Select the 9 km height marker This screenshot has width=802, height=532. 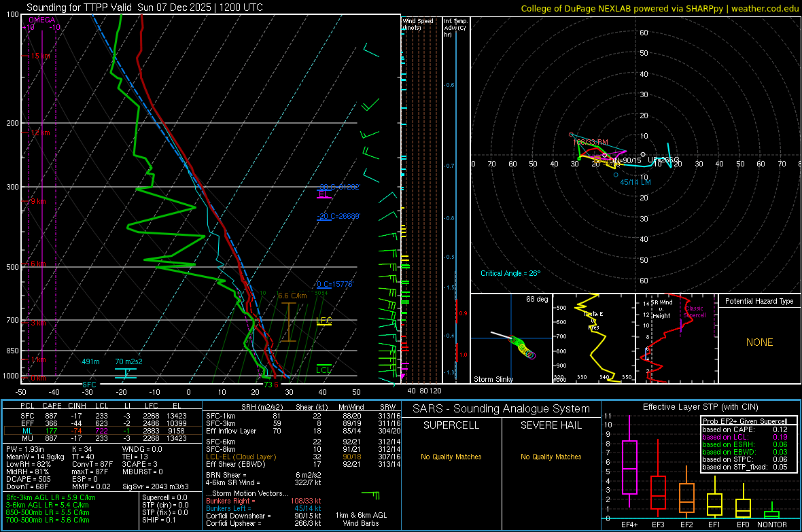click(x=37, y=201)
